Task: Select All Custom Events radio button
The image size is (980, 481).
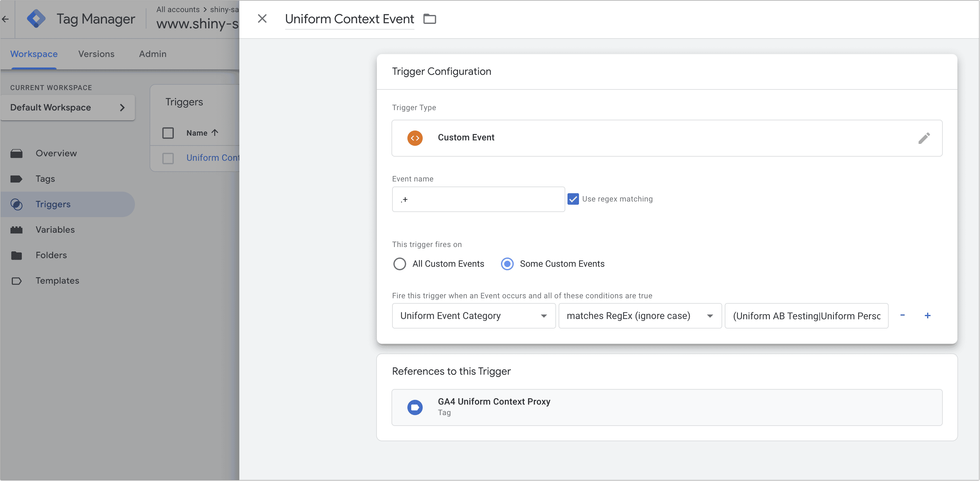Action: click(x=399, y=264)
